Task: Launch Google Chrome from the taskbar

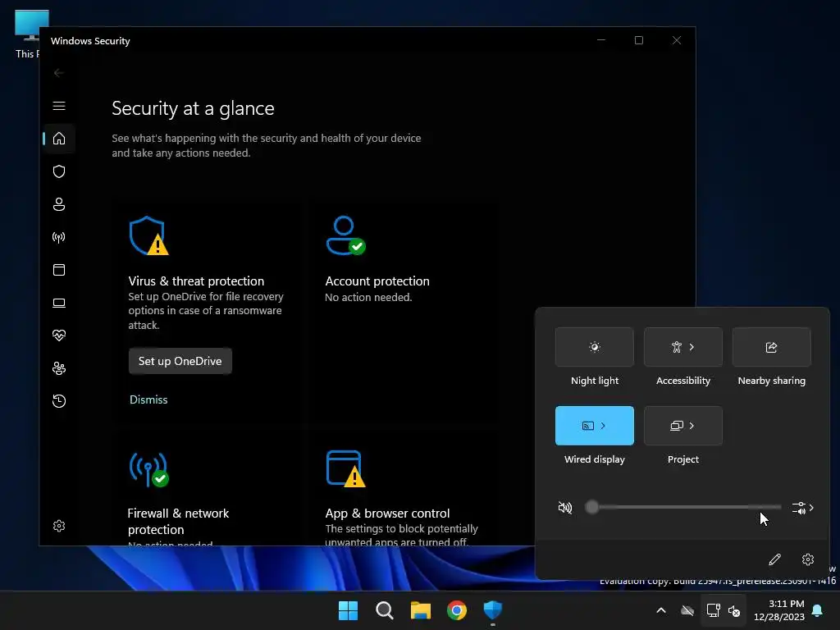Action: (457, 610)
